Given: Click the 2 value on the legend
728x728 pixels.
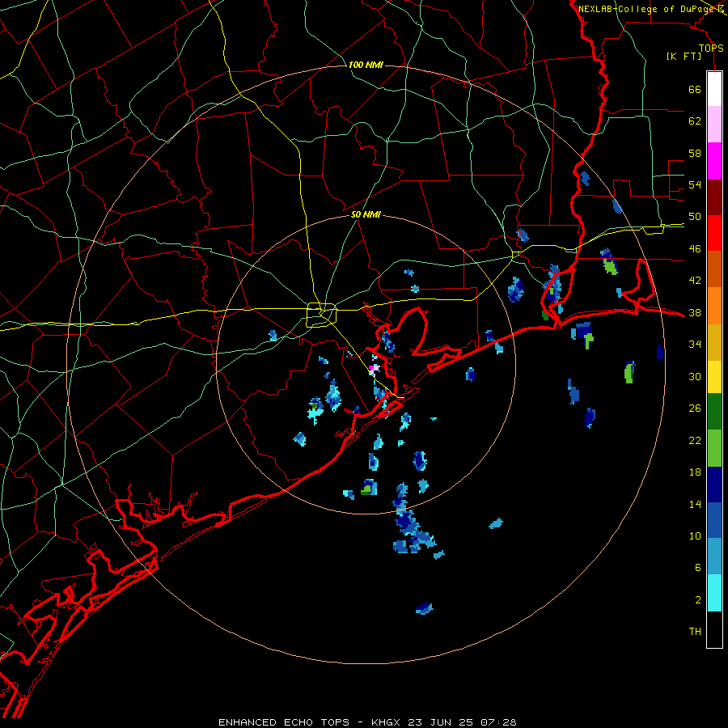Looking at the screenshot, I should coord(697,600).
